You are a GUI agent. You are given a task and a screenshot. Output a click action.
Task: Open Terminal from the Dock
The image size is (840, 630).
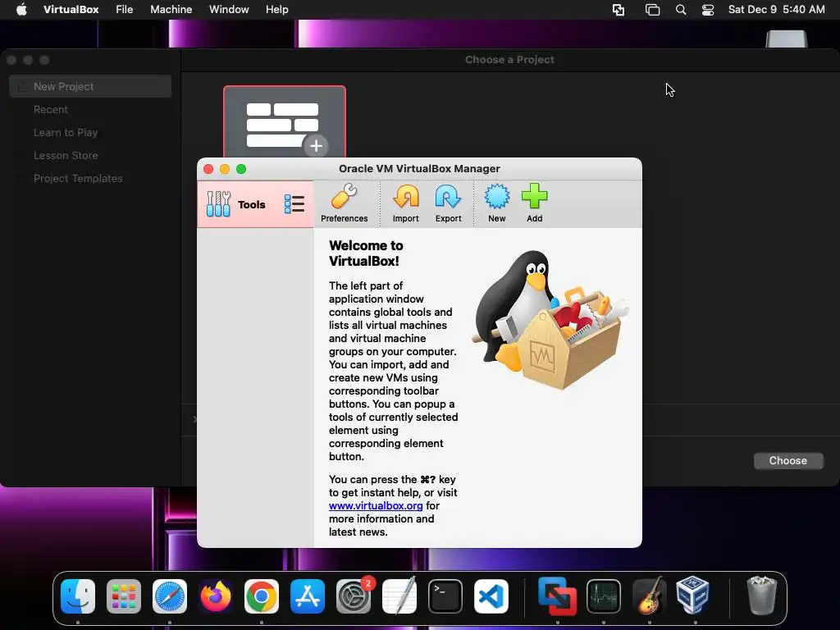445,596
